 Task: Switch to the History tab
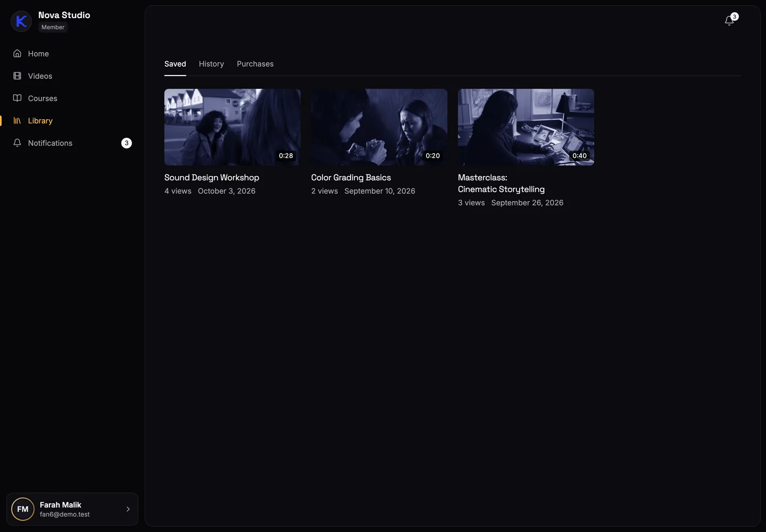(x=211, y=64)
